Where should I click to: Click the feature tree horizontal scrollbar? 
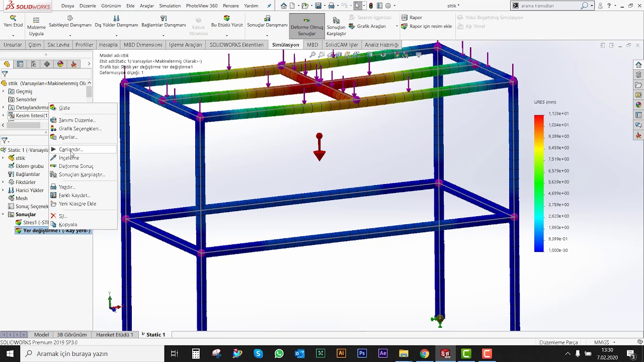(x=24, y=125)
